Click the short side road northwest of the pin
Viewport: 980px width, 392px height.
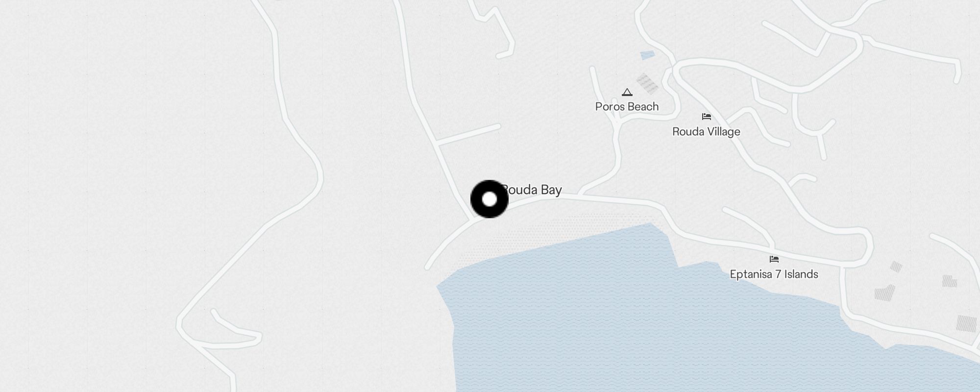click(x=468, y=135)
